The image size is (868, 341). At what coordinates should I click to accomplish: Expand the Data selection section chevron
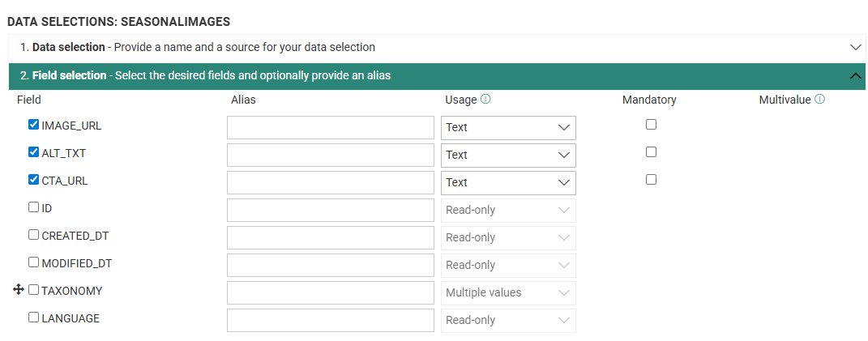855,48
